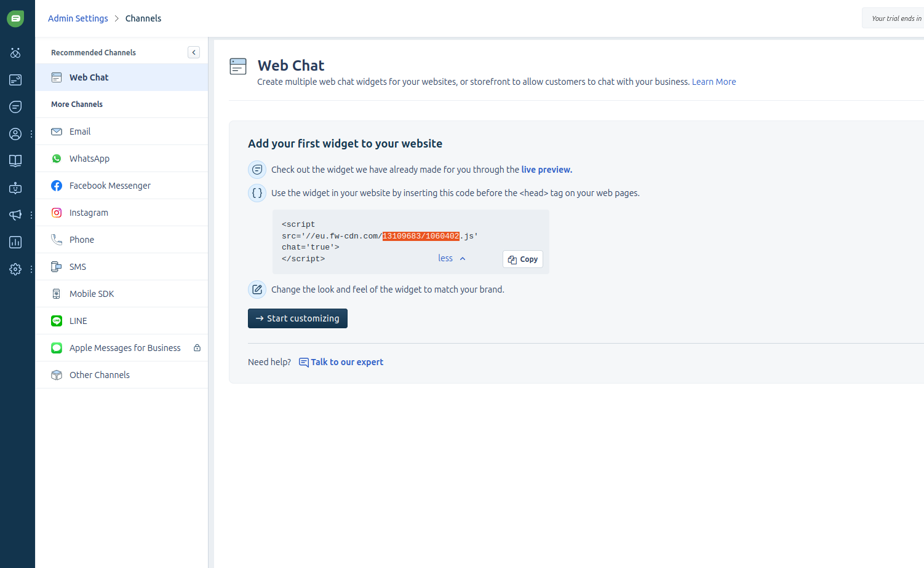Open the Freddy AI icon in sidebar
The width and height of the screenshot is (924, 568).
tap(15, 52)
